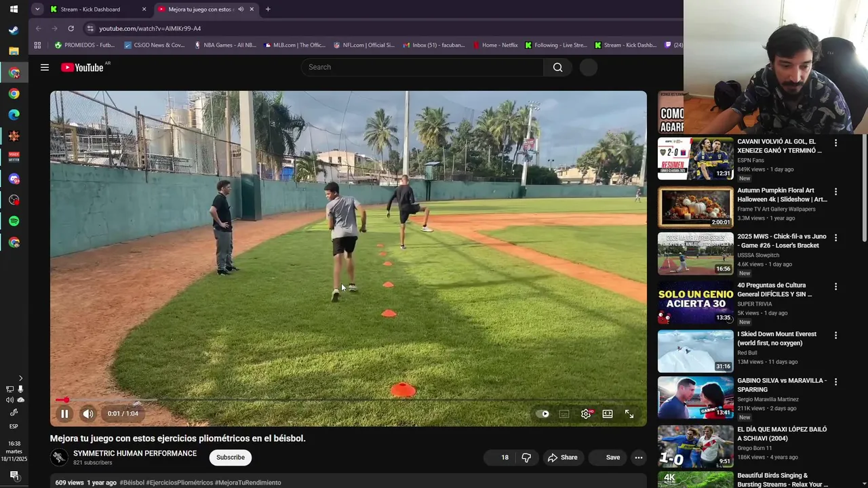Open SYMMETRIC HUMAN PERFORMANCE channel name
This screenshot has width=868, height=488.
pyautogui.click(x=135, y=453)
